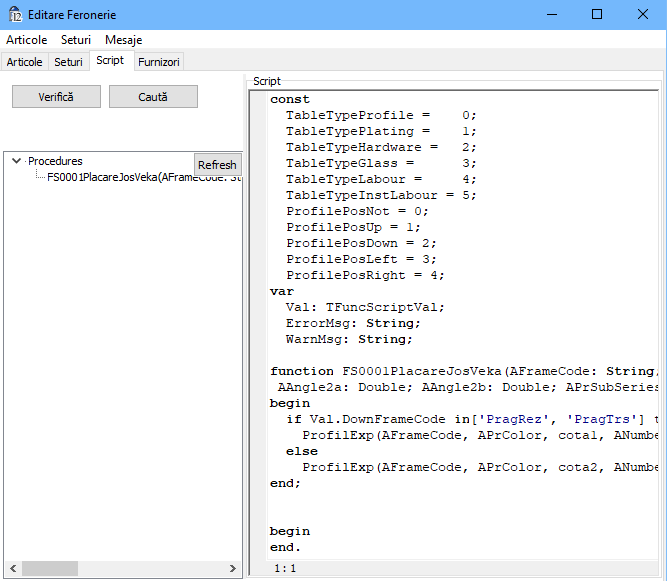Click the 'TableTypeInstLabour = 5;' line

click(x=381, y=195)
